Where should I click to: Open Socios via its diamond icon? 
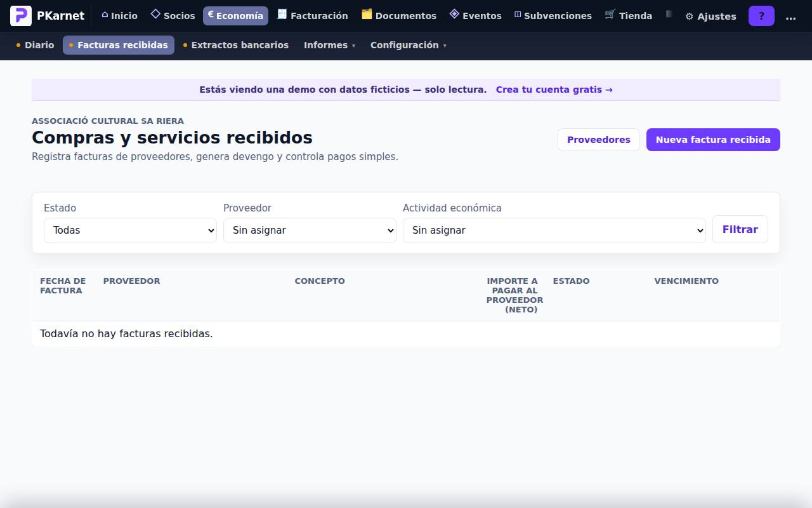(x=155, y=14)
